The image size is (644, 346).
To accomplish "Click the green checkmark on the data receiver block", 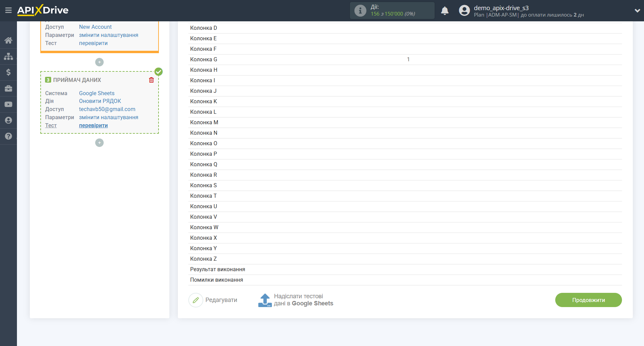I will (x=158, y=72).
